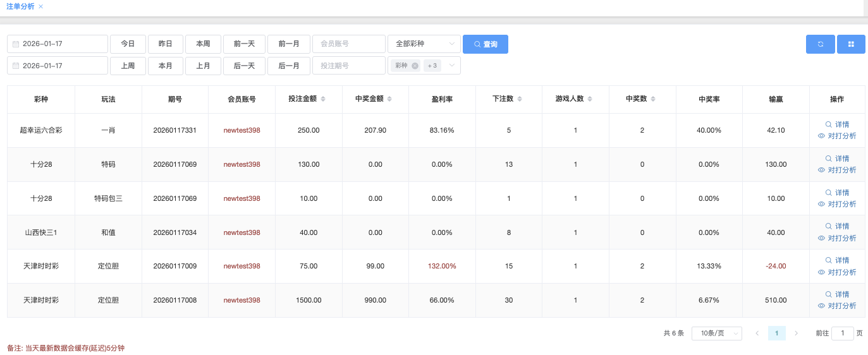Image resolution: width=868 pixels, height=355 pixels.
Task: Expand the 彩种 +3 multi-select dropdown
Action: tap(451, 66)
